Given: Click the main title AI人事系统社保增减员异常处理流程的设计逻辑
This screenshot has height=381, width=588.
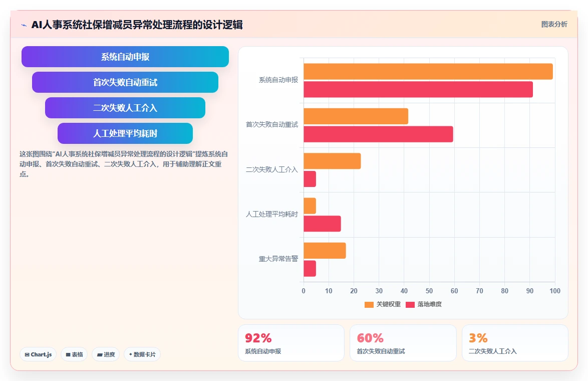Looking at the screenshot, I should pos(137,25).
